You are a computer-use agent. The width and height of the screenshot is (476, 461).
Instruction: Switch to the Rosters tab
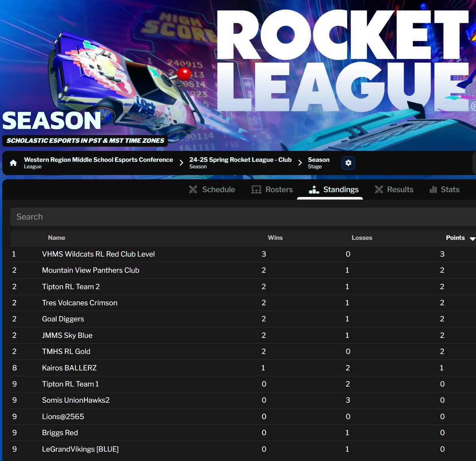tap(273, 189)
